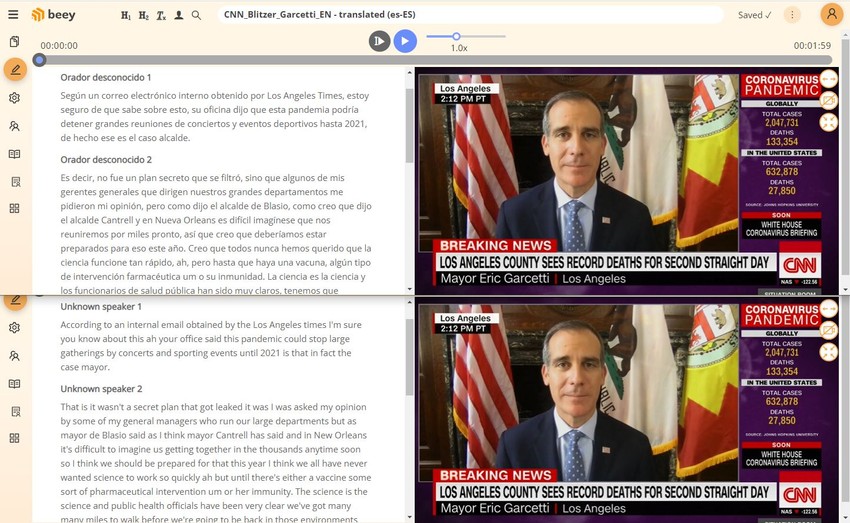Select the Orador desconocido 1 speaker label
The height and width of the screenshot is (523, 850).
pyautogui.click(x=106, y=78)
